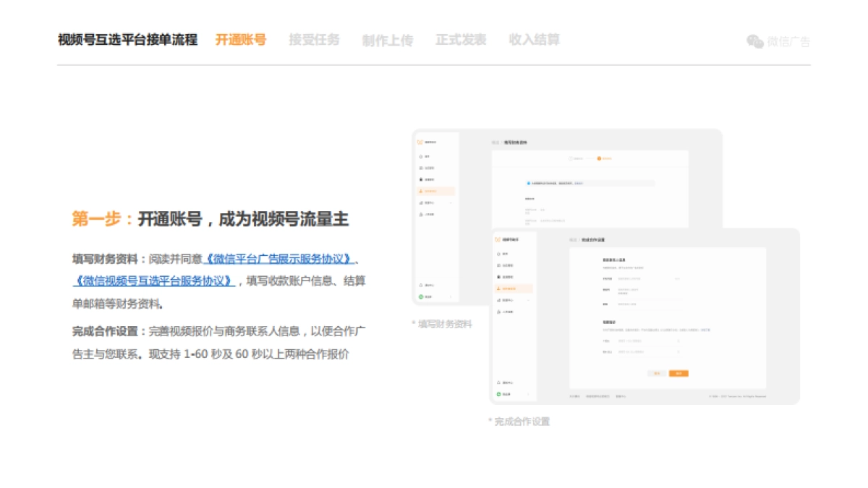This screenshot has height=488, width=868.
Task: Click the gray cancel button in the settings form
Action: (x=657, y=373)
